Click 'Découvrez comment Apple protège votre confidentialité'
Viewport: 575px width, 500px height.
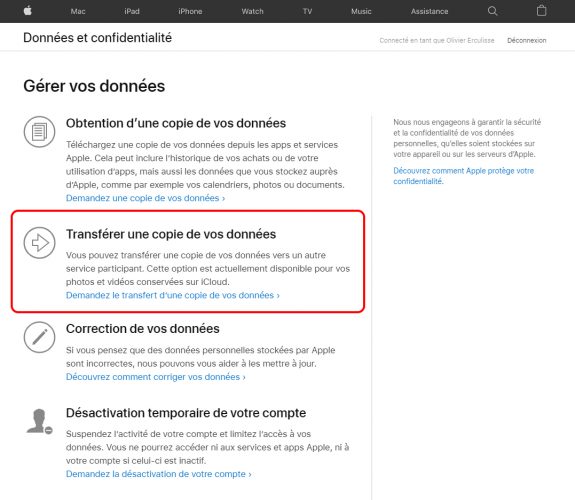tap(464, 176)
